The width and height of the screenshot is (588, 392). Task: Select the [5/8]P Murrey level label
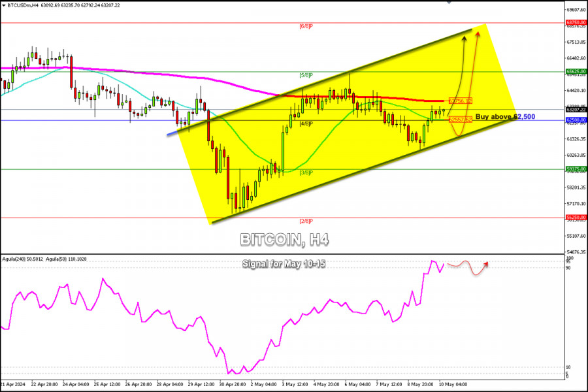[306, 75]
